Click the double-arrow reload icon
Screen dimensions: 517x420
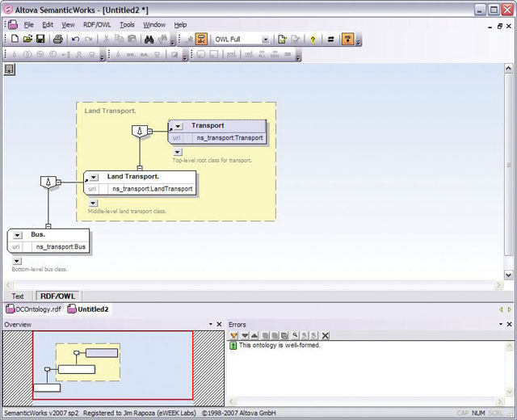pos(330,40)
